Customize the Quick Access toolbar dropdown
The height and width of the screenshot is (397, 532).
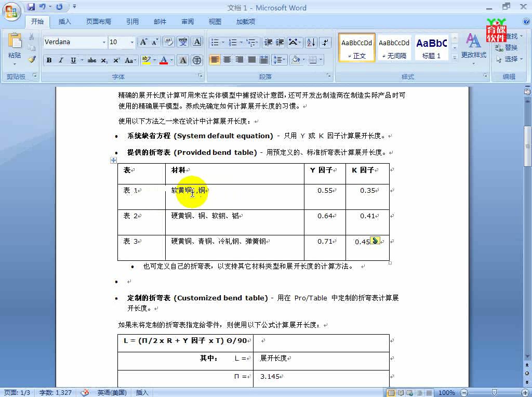click(x=75, y=6)
